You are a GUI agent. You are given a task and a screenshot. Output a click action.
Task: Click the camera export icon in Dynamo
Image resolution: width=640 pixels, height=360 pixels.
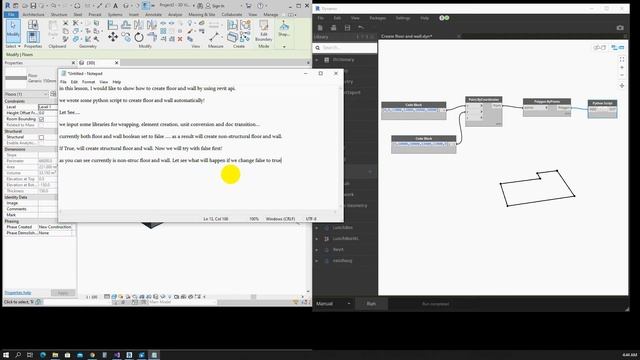pyautogui.click(x=620, y=28)
